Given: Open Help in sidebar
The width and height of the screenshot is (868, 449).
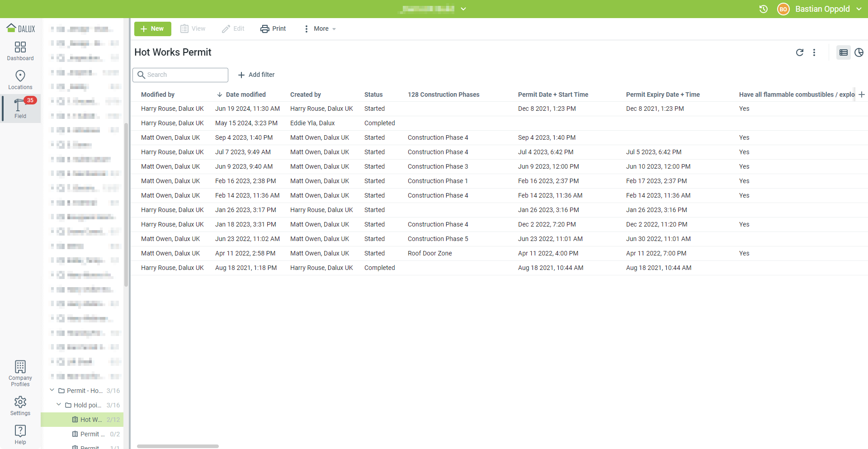Looking at the screenshot, I should coord(20,435).
